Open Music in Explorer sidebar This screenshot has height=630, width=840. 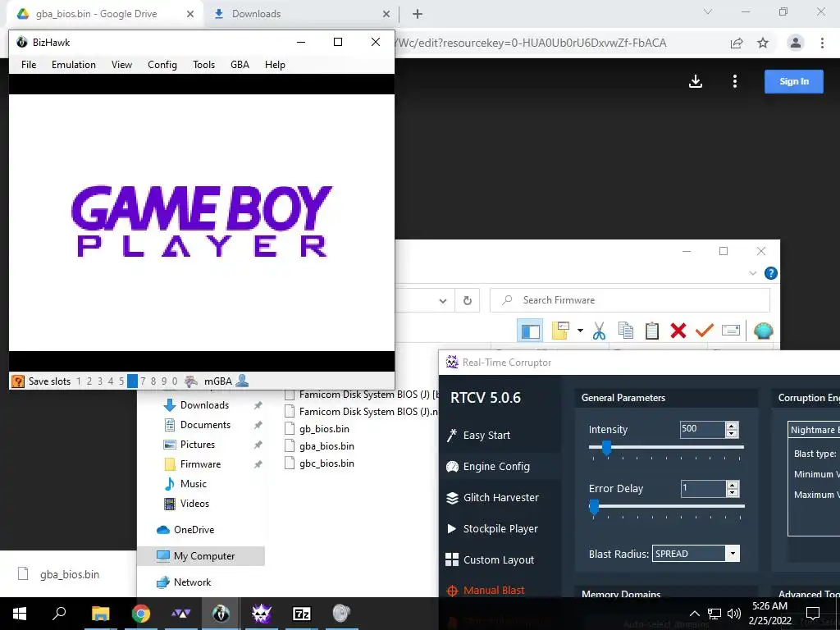point(194,484)
